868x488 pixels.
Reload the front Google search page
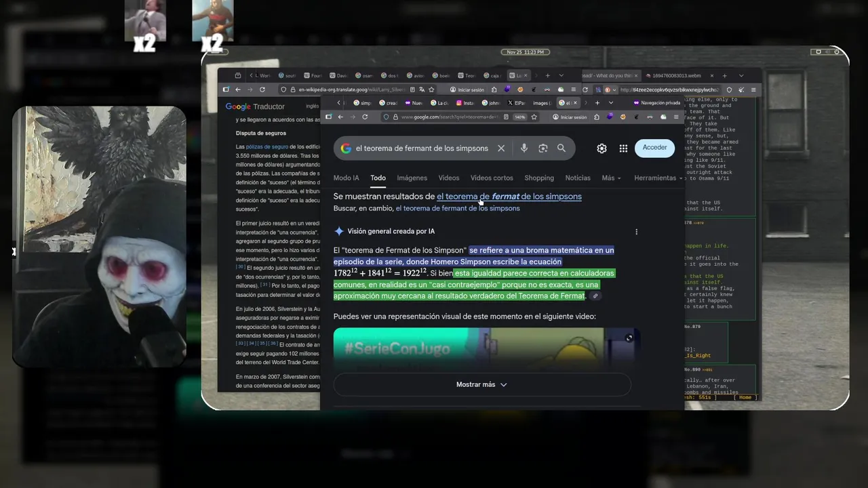coord(365,117)
